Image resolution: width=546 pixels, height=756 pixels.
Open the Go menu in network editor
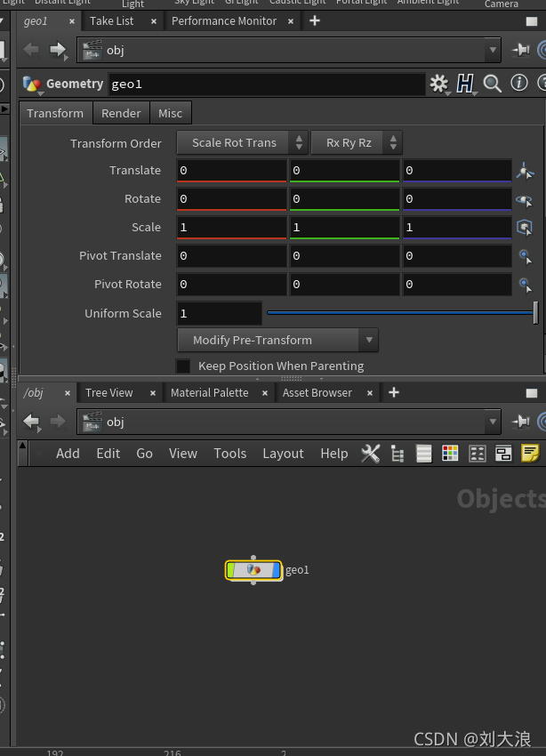(x=144, y=454)
